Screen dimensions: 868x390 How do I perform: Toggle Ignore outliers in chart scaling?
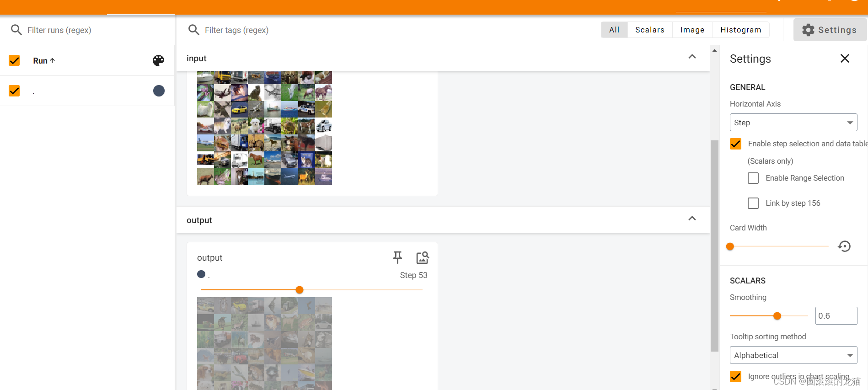(x=735, y=376)
